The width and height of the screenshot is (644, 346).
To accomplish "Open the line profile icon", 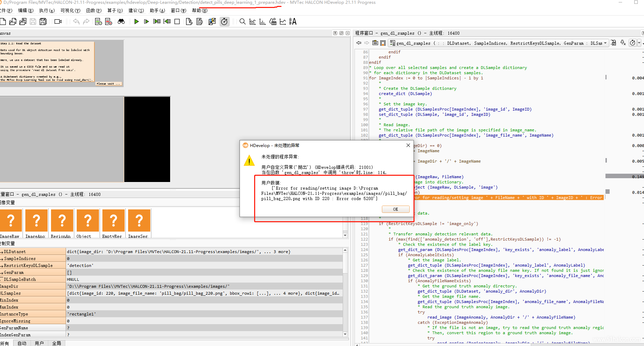I will click(283, 21).
